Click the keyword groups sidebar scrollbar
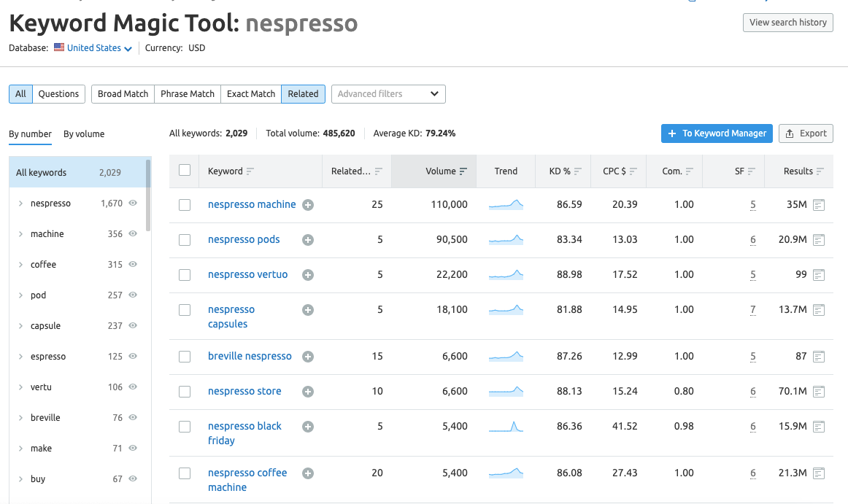 [148, 194]
